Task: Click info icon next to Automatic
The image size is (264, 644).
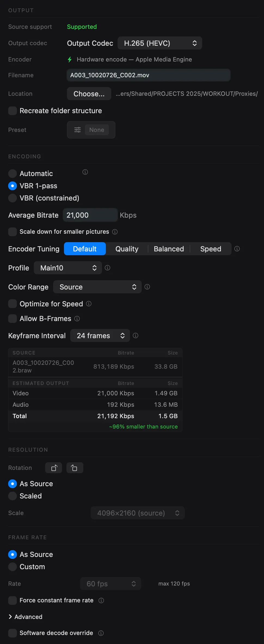Action: pos(85,172)
